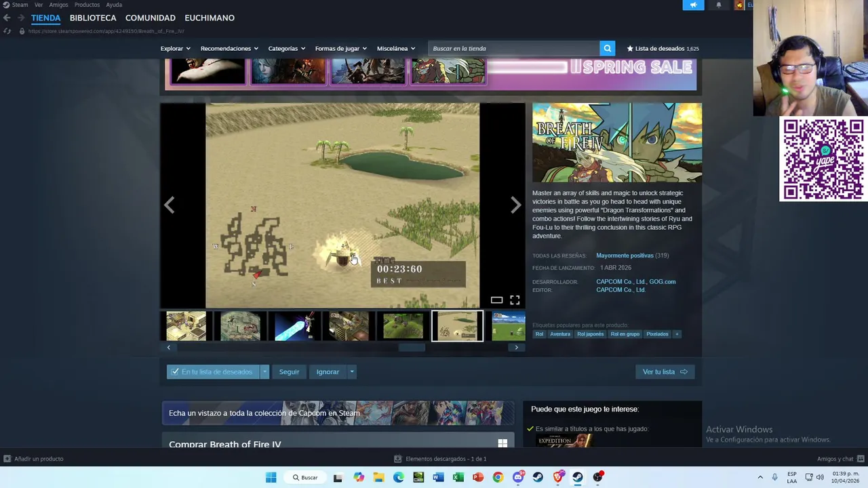Open the Productos menu
The width and height of the screenshot is (868, 488).
[87, 5]
